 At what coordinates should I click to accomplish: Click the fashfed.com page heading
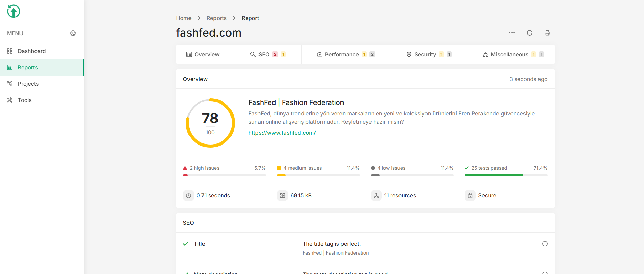(209, 33)
